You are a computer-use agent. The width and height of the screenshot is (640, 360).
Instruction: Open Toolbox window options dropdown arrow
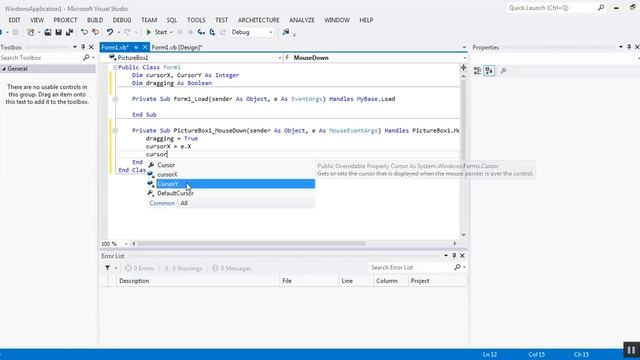pos(75,47)
